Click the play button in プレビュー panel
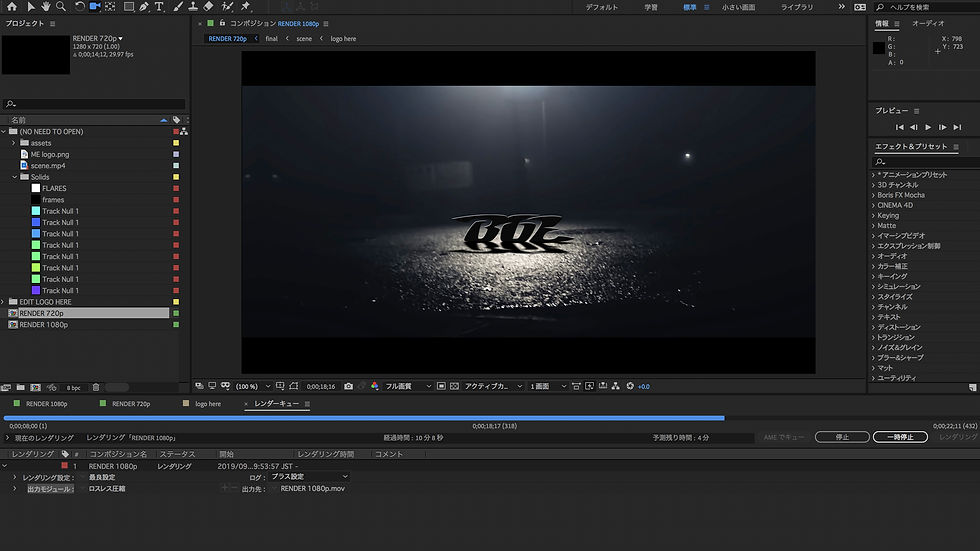This screenshot has height=551, width=980. tap(928, 127)
